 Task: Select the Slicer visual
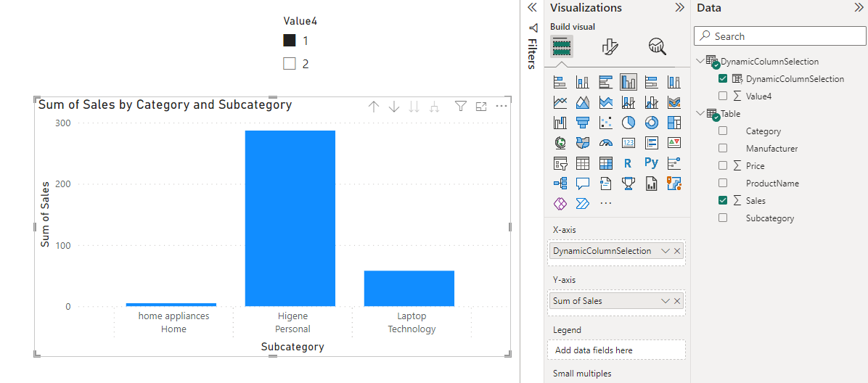tap(560, 163)
